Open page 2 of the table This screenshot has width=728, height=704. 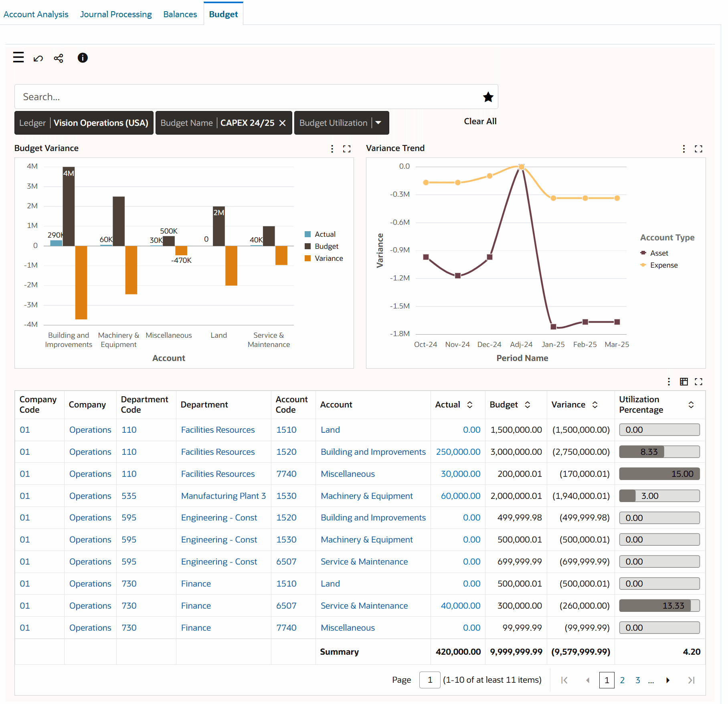622,680
